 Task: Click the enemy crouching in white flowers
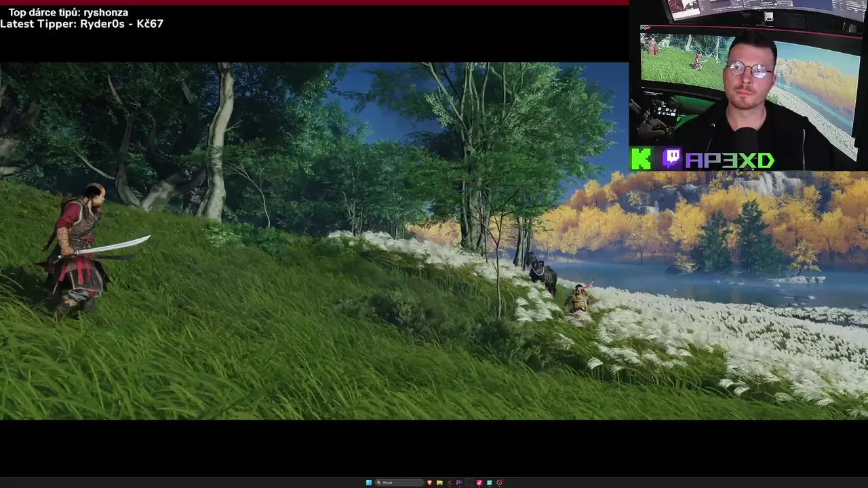[580, 300]
